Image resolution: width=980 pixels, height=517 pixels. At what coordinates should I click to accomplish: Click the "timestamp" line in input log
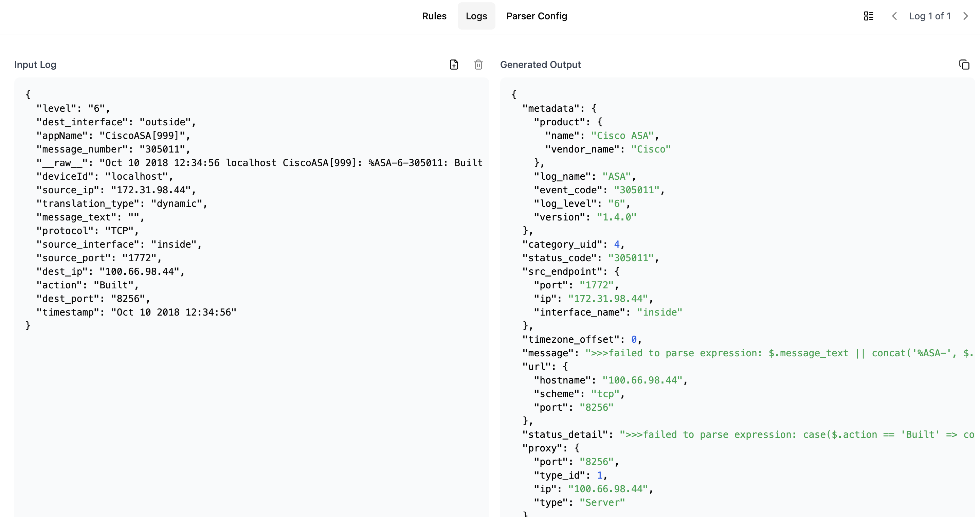click(136, 312)
